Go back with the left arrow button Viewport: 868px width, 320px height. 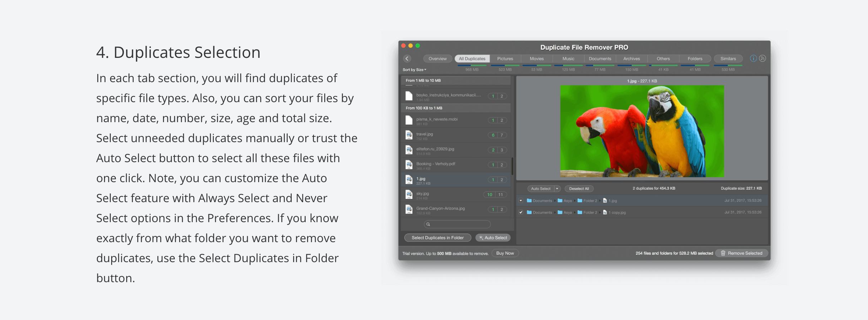[x=407, y=59]
